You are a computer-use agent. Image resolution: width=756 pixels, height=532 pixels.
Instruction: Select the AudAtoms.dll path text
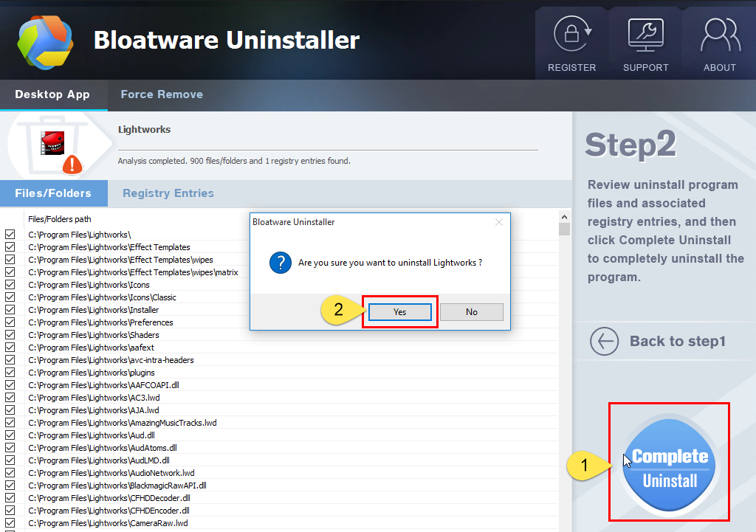[x=103, y=448]
